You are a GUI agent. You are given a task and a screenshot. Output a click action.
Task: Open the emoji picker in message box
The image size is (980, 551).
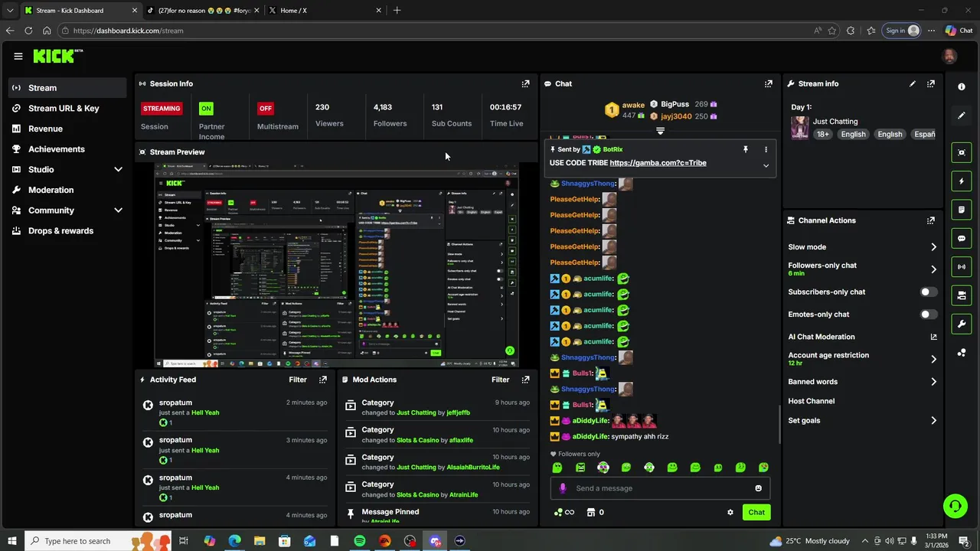[x=758, y=488]
